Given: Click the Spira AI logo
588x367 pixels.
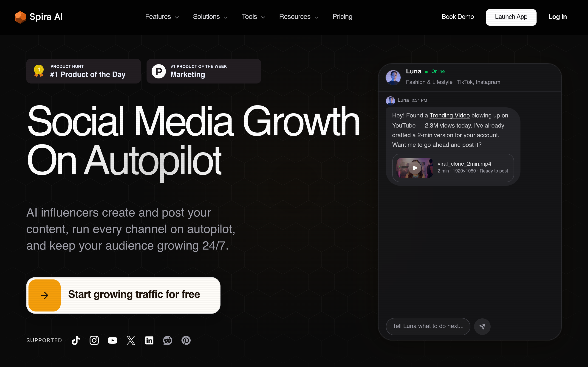Looking at the screenshot, I should coord(38,17).
